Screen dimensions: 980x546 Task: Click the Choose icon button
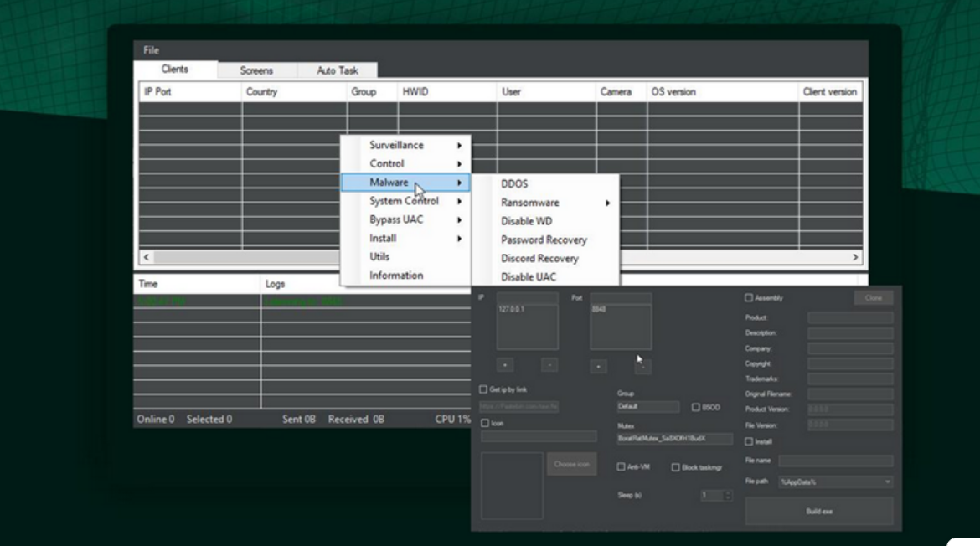coord(571,464)
